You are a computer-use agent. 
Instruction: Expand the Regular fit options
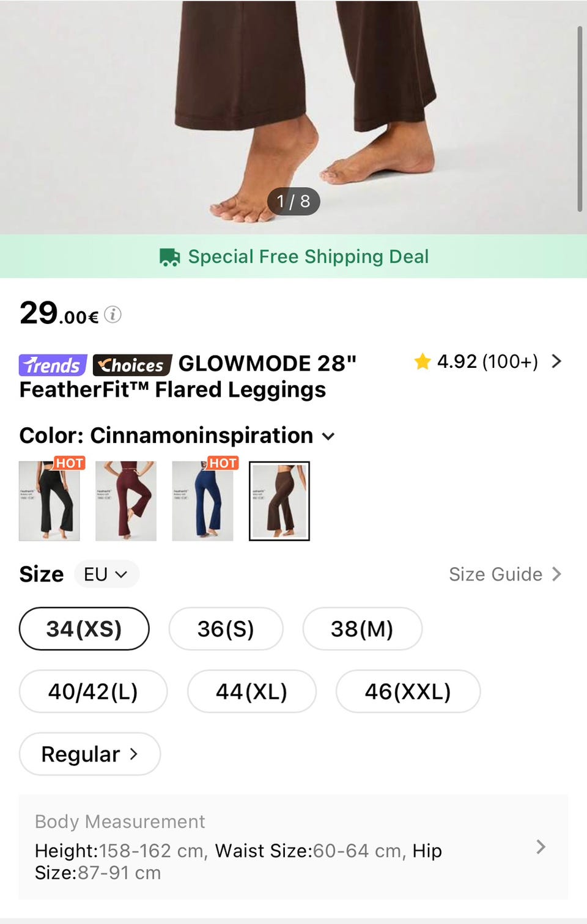(x=90, y=754)
